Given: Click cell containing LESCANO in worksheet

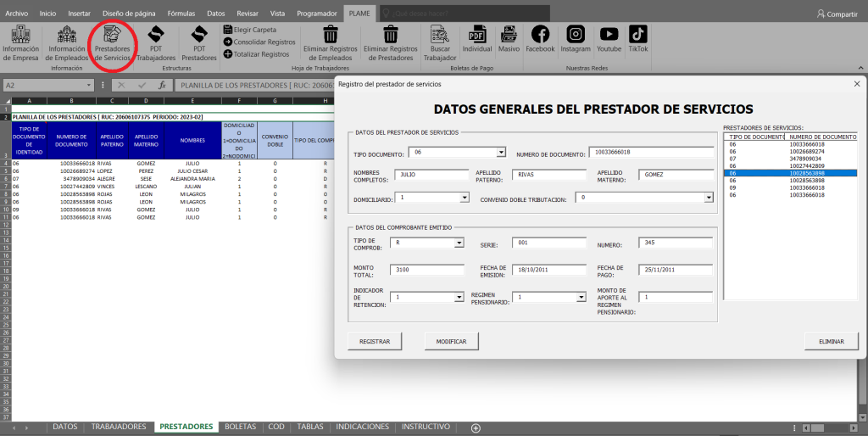Looking at the screenshot, I should tap(146, 187).
